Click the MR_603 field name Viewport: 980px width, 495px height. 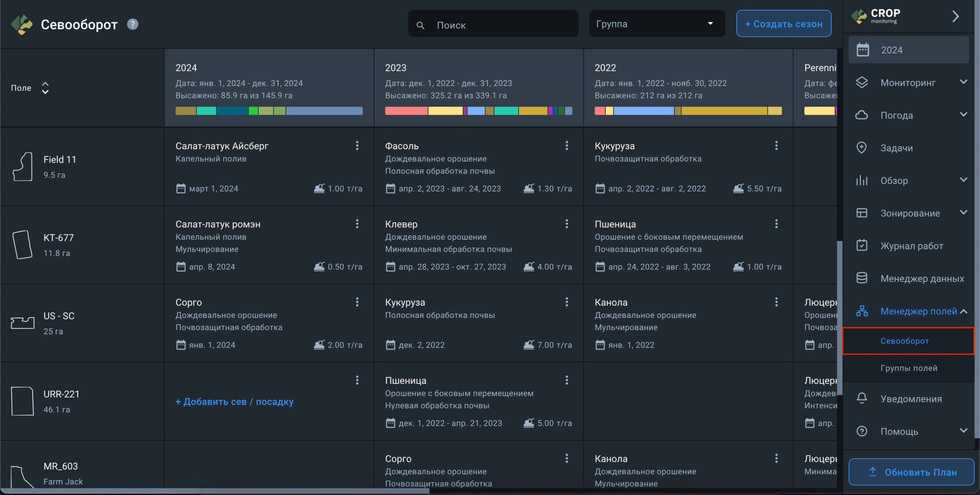pyautogui.click(x=60, y=466)
